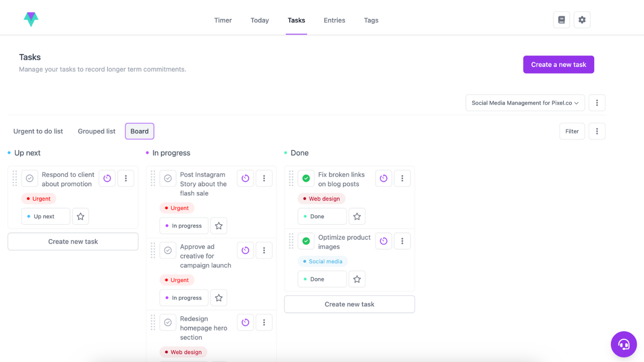
Task: Start timer for Respond to client task
Action: tap(107, 178)
